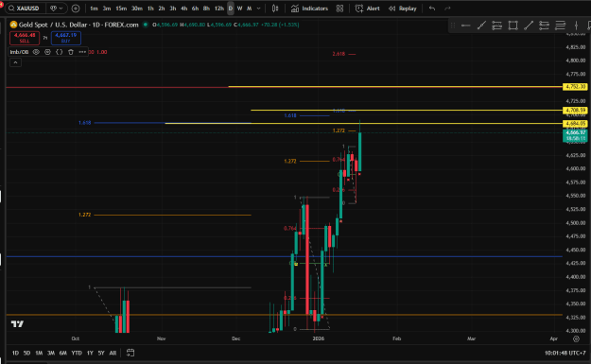The width and height of the screenshot is (591, 364).
Task: Select the trend line drawing tool
Action: (481, 26)
